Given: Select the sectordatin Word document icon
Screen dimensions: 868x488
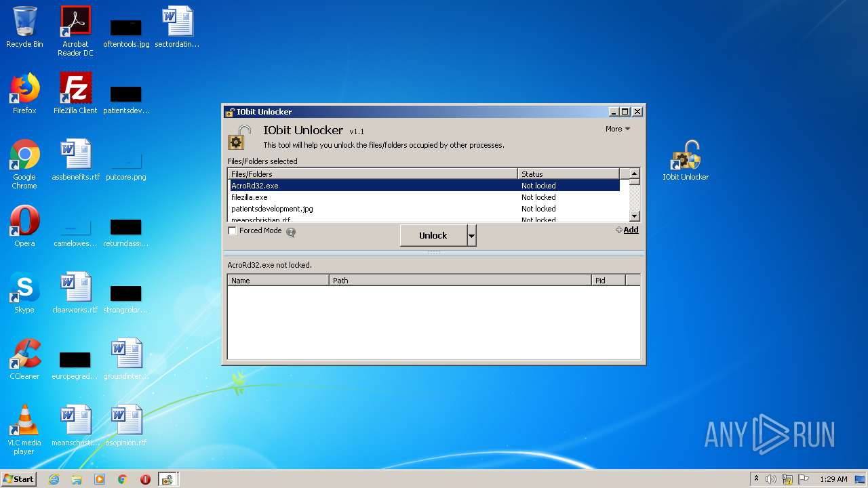Looking at the screenshot, I should pos(177,27).
